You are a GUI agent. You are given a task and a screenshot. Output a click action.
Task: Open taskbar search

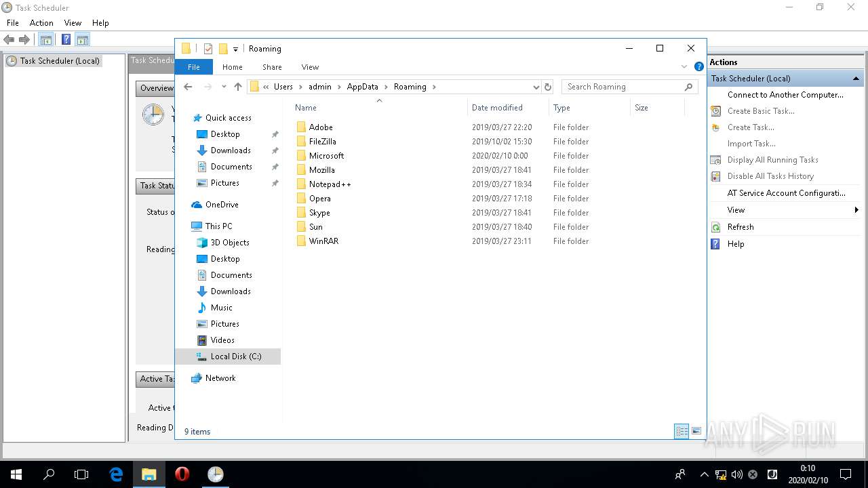tap(49, 474)
